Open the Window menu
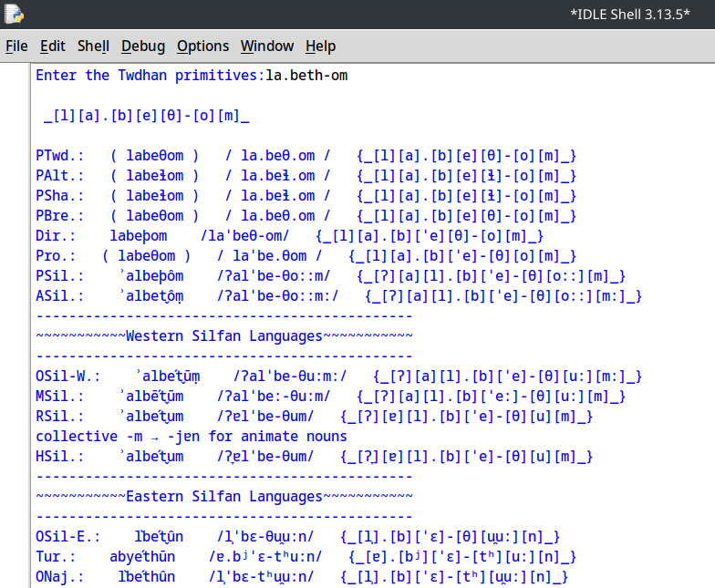Image resolution: width=715 pixels, height=588 pixels. coord(267,46)
